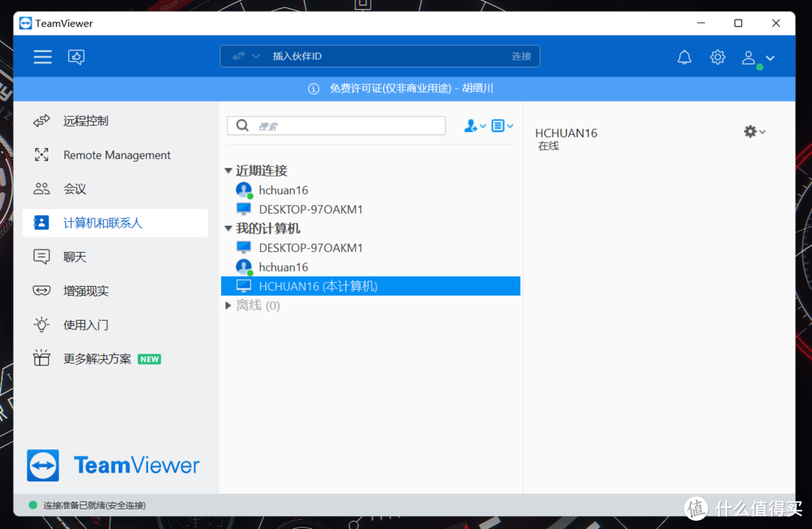Image resolution: width=812 pixels, height=529 pixels.
Task: Collapse the 我的计算机 group
Action: [x=229, y=229]
